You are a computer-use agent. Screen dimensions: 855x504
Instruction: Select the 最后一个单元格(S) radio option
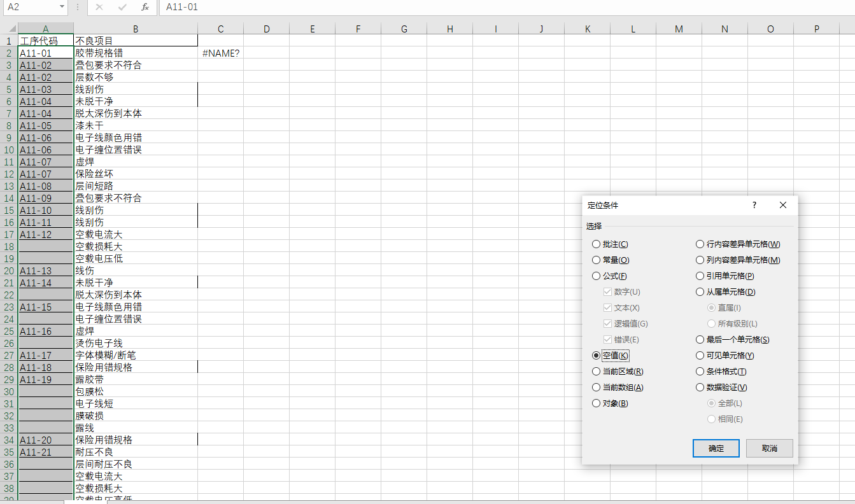click(733, 340)
